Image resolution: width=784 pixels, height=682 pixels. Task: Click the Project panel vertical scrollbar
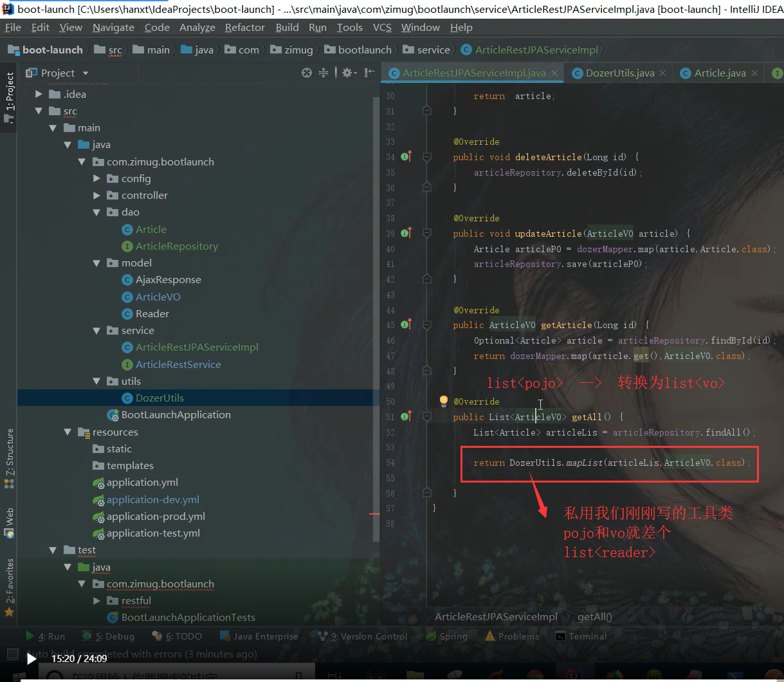(377, 318)
